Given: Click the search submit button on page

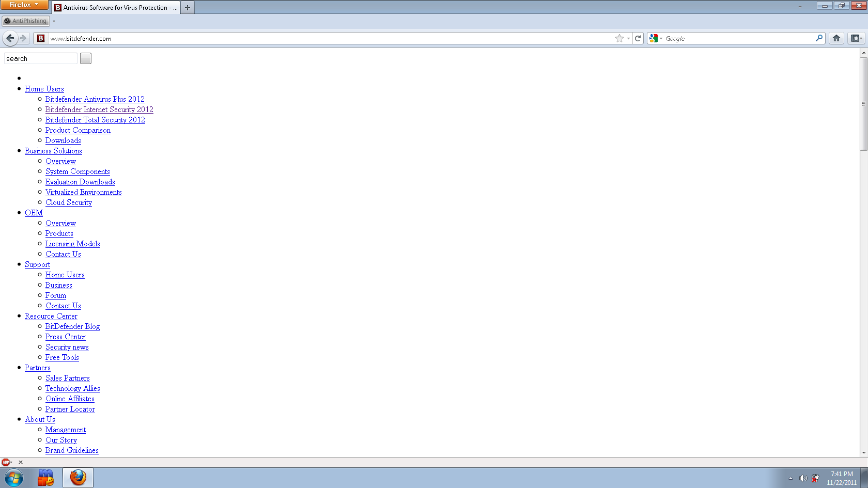Looking at the screenshot, I should (x=86, y=58).
